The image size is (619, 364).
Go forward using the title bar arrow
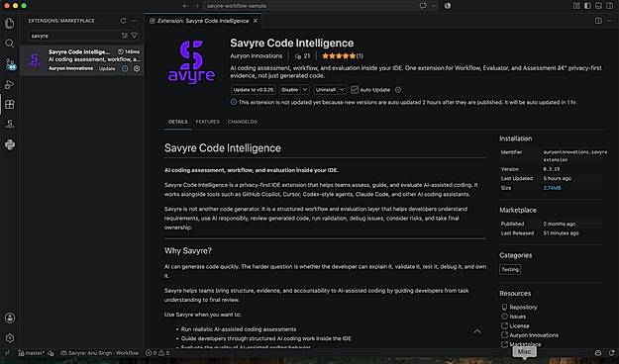click(x=196, y=6)
